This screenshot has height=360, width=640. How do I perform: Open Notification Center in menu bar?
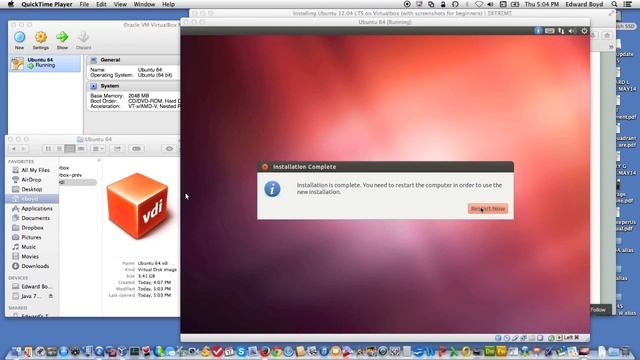(628, 4)
